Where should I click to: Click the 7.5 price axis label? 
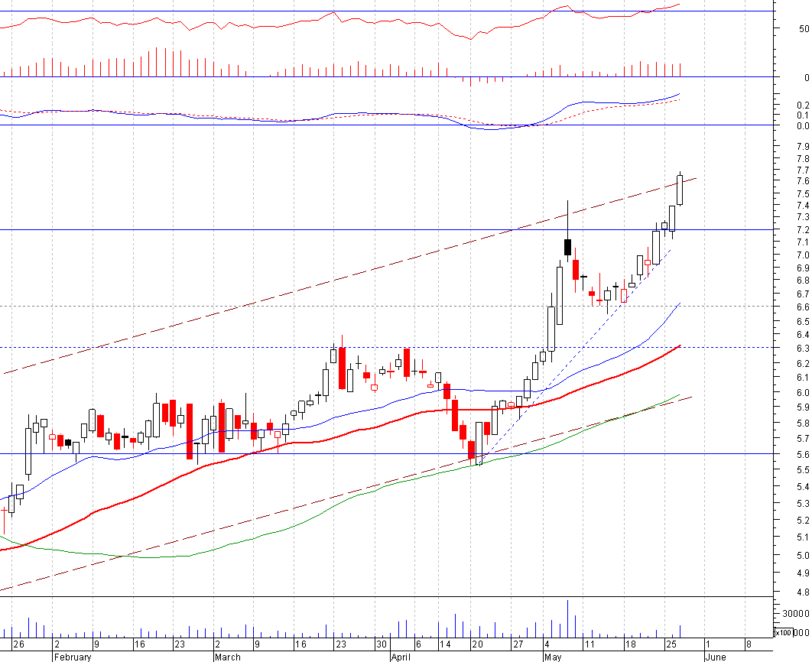pyautogui.click(x=803, y=193)
